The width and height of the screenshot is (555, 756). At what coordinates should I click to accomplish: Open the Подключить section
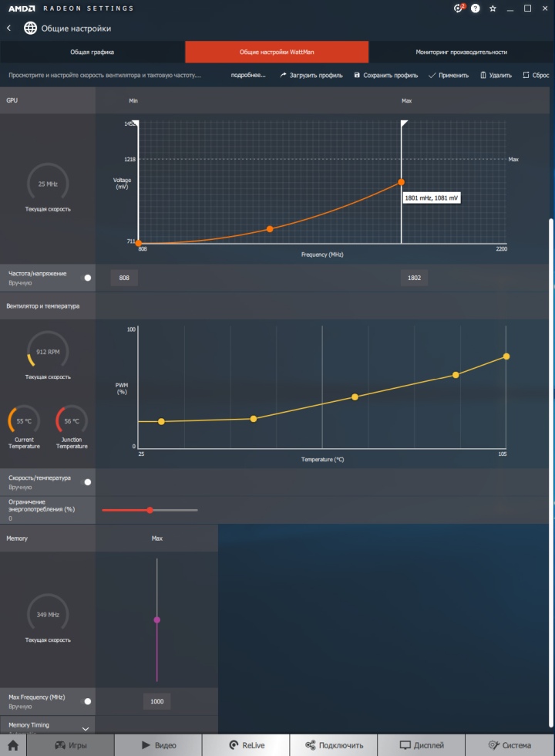click(334, 745)
